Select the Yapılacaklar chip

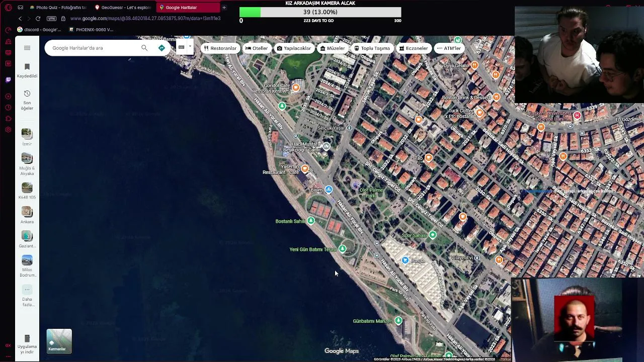(294, 48)
